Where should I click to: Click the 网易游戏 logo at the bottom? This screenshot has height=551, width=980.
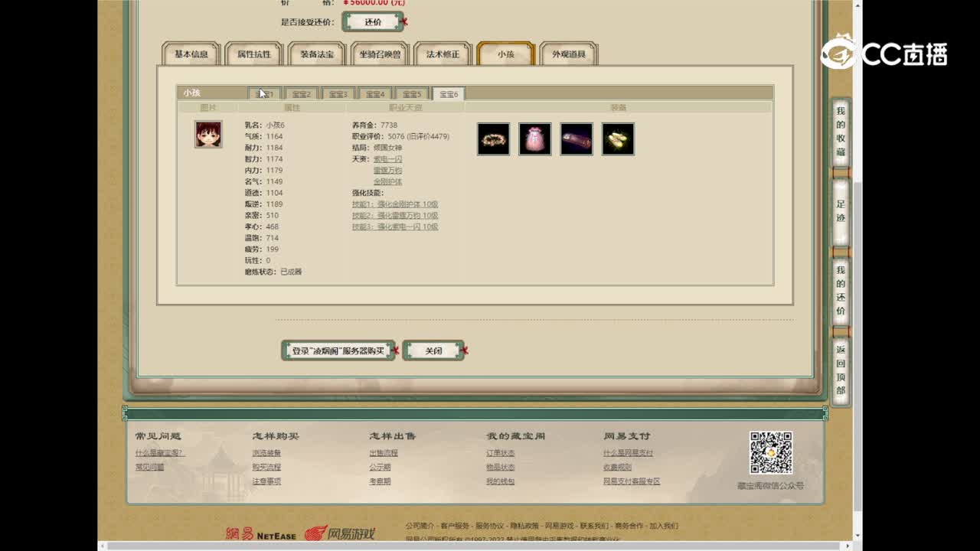tap(342, 533)
